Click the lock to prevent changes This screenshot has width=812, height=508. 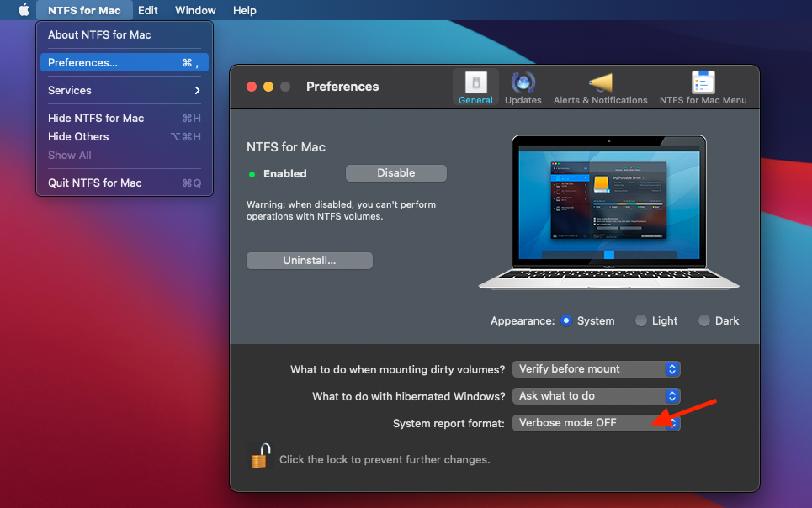coord(260,455)
